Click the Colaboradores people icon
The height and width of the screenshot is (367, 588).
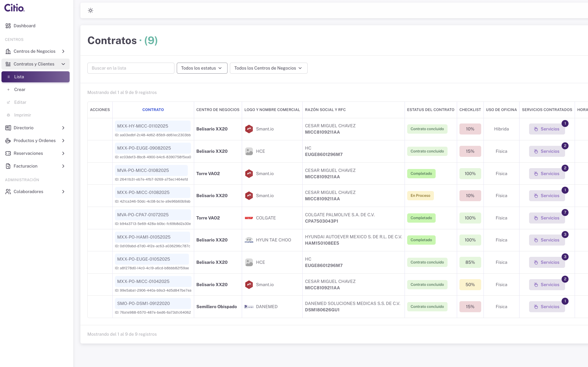point(8,192)
